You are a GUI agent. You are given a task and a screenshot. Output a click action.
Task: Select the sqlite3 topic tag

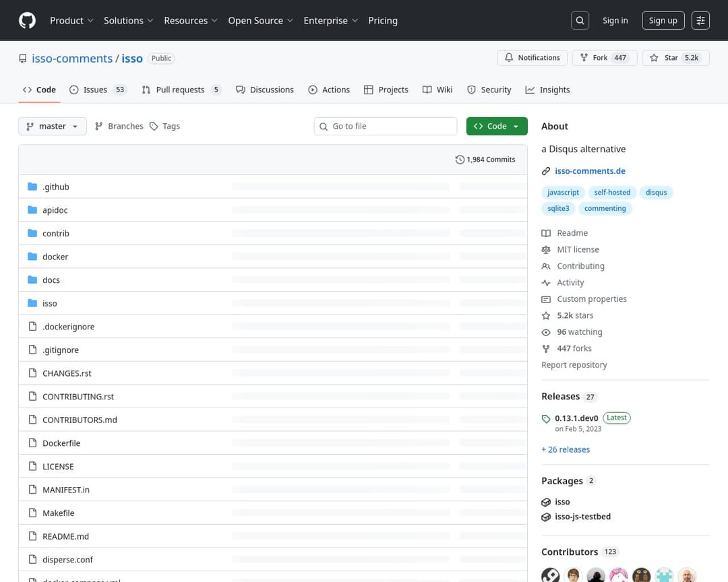pos(558,208)
